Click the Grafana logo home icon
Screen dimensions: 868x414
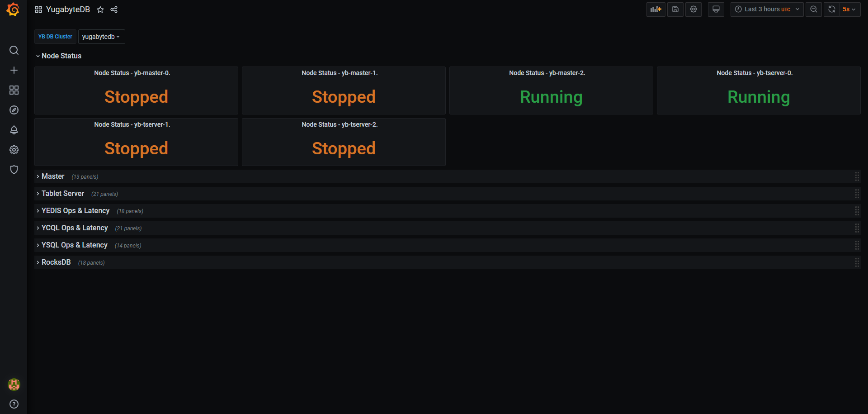pyautogui.click(x=13, y=10)
